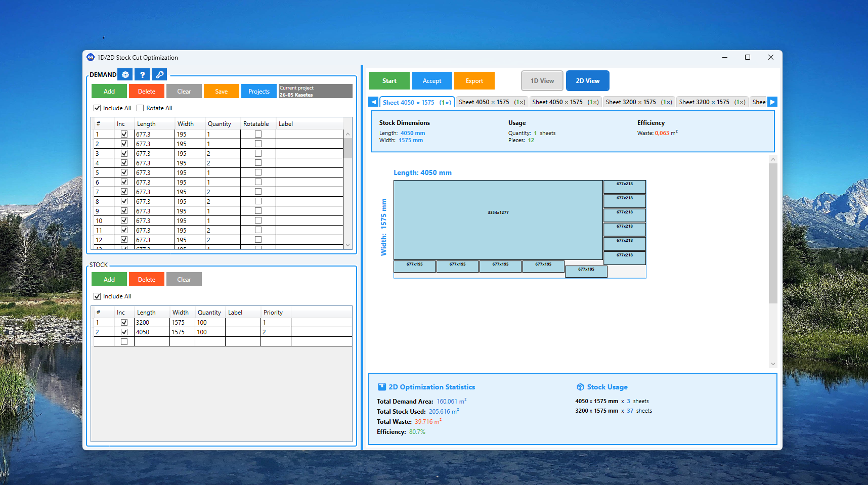Click the application icon in the title bar
Viewport: 868px width, 485px height.
tap(91, 57)
